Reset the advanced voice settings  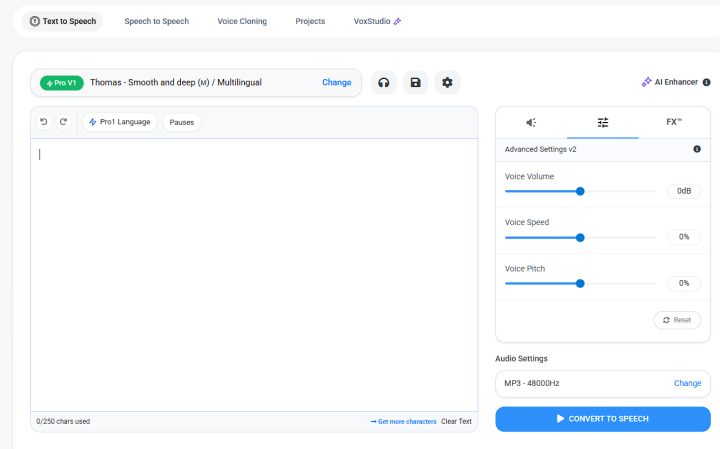point(677,320)
